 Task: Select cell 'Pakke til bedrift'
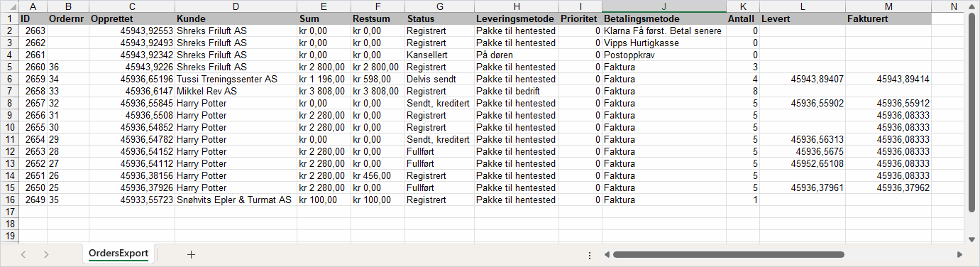click(x=516, y=91)
